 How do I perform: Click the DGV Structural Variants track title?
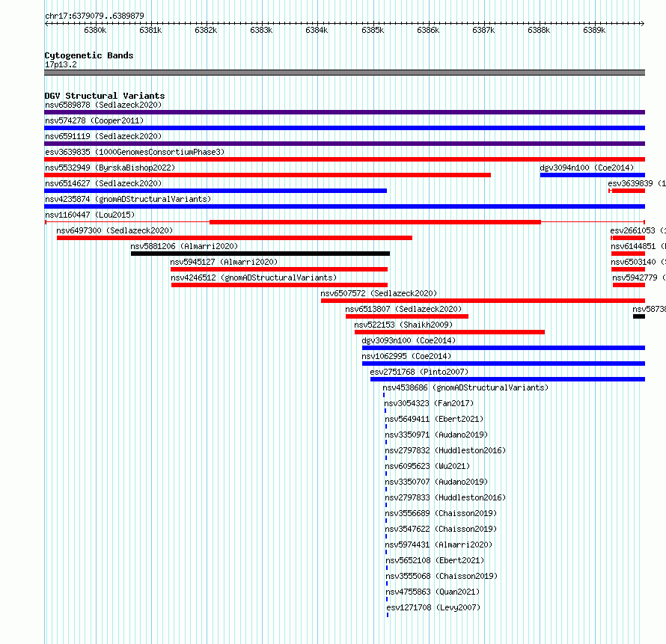[x=105, y=96]
